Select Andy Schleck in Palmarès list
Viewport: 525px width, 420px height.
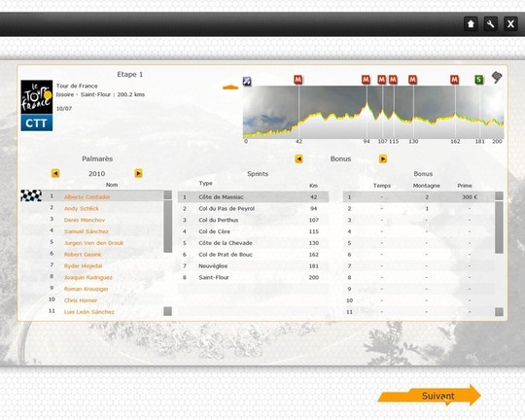82,208
